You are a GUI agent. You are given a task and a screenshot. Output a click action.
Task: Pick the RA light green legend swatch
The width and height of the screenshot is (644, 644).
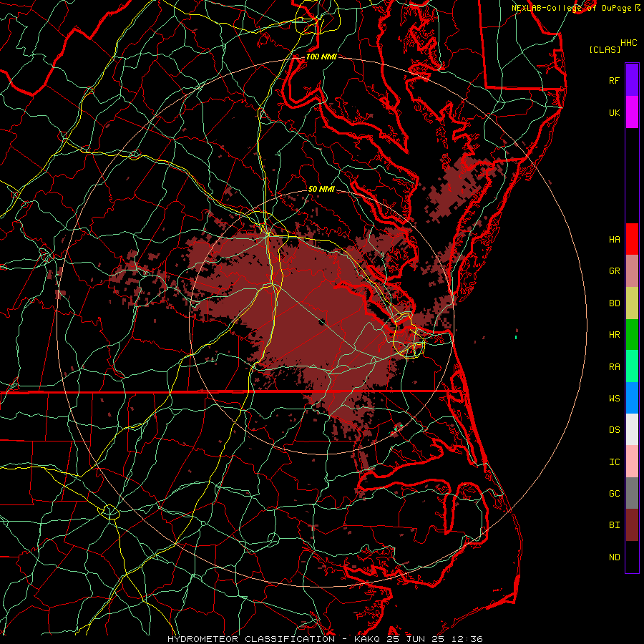tap(632, 366)
